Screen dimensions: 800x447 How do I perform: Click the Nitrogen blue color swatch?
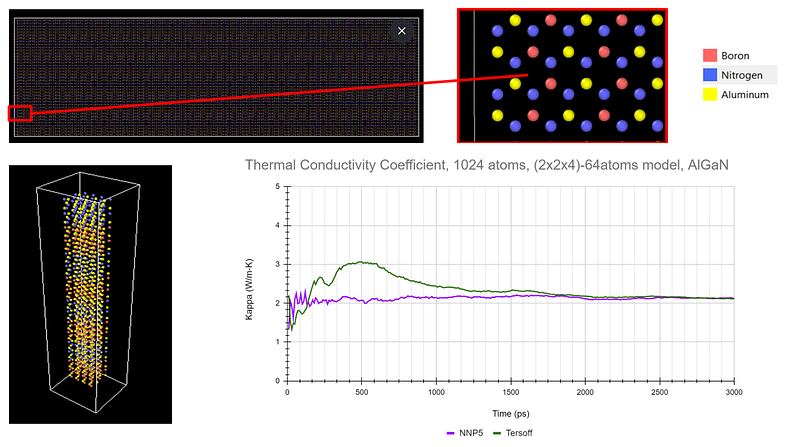[x=710, y=75]
